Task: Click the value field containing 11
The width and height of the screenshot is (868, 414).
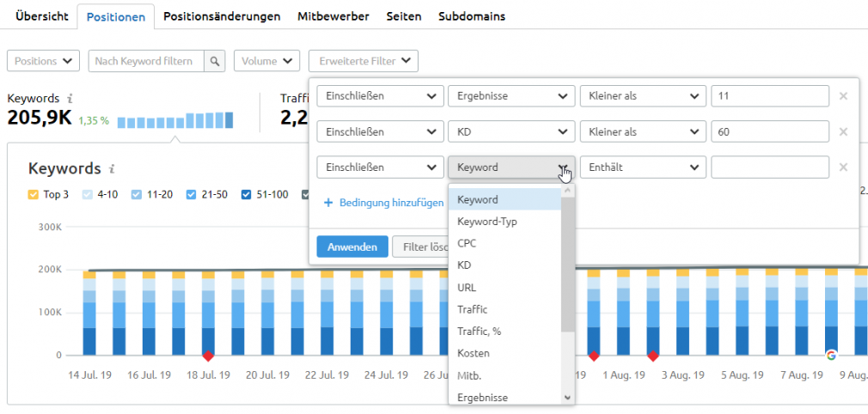Action: [770, 96]
